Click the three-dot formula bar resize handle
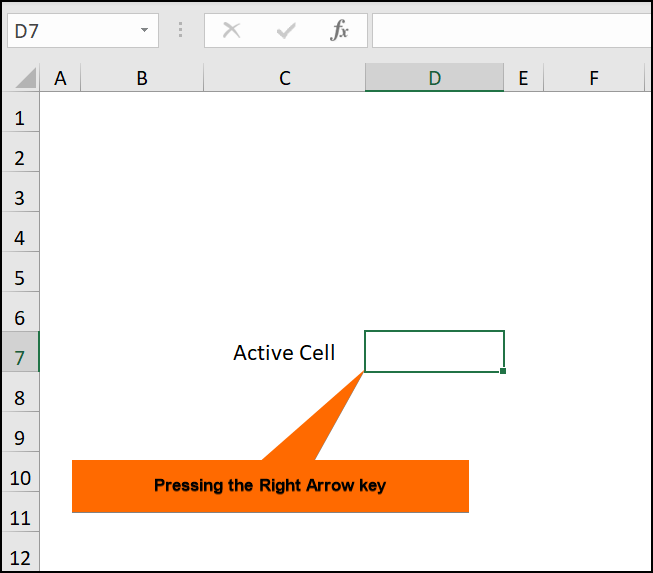653x573 pixels. 181,31
